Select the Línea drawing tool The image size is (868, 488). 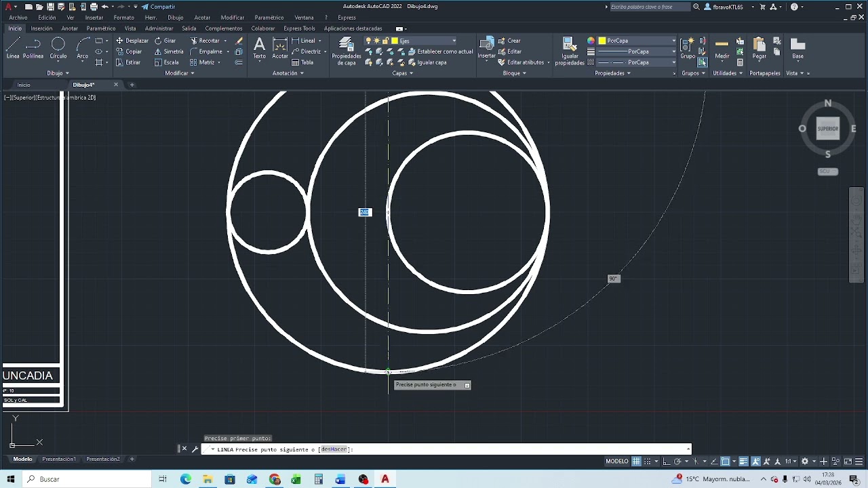[13, 47]
